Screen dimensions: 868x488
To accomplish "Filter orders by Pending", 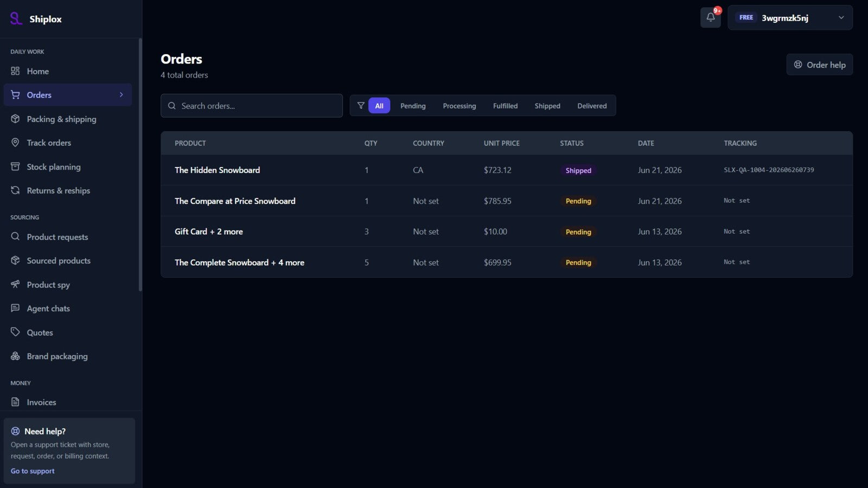I will tap(413, 106).
